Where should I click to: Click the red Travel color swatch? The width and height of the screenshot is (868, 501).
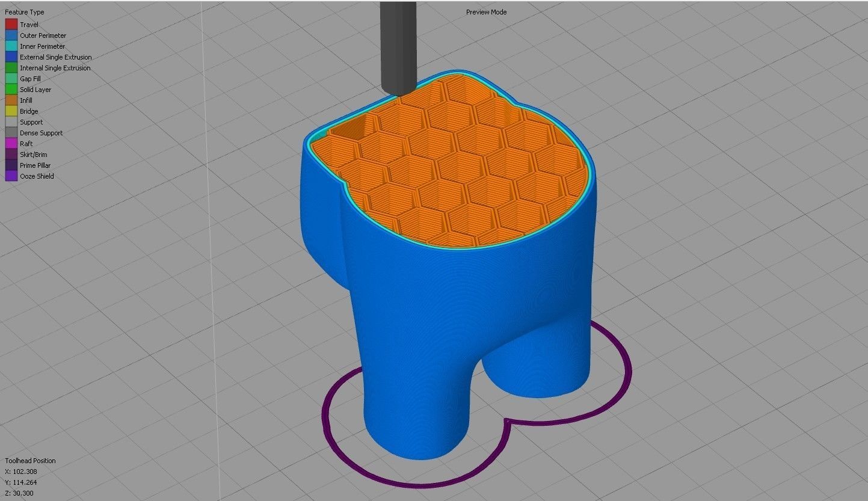click(x=11, y=25)
